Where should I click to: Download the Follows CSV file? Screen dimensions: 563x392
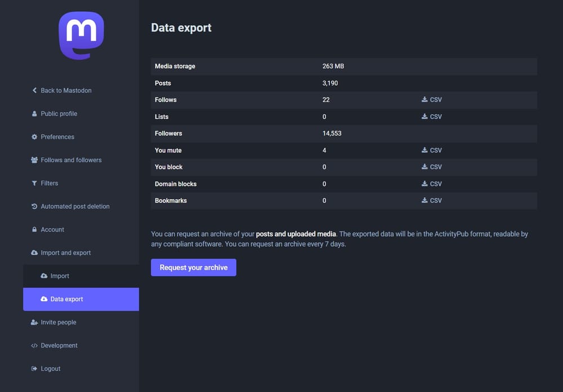[x=432, y=100]
